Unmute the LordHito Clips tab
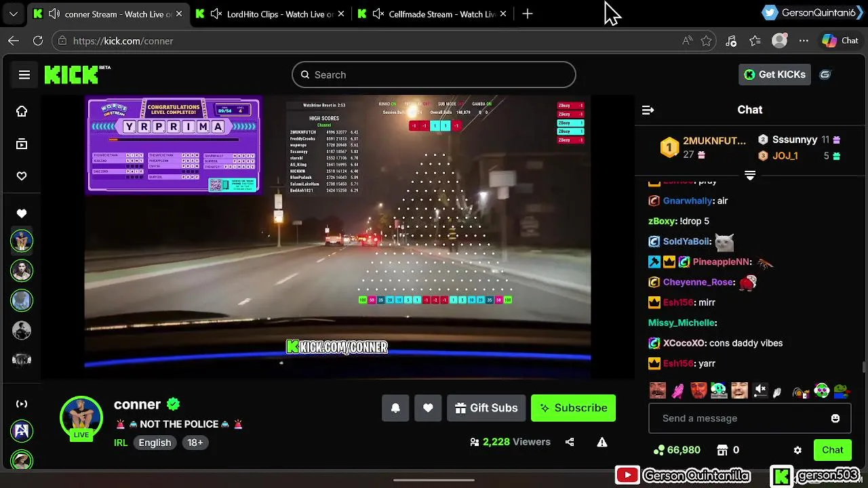868x488 pixels. point(216,14)
